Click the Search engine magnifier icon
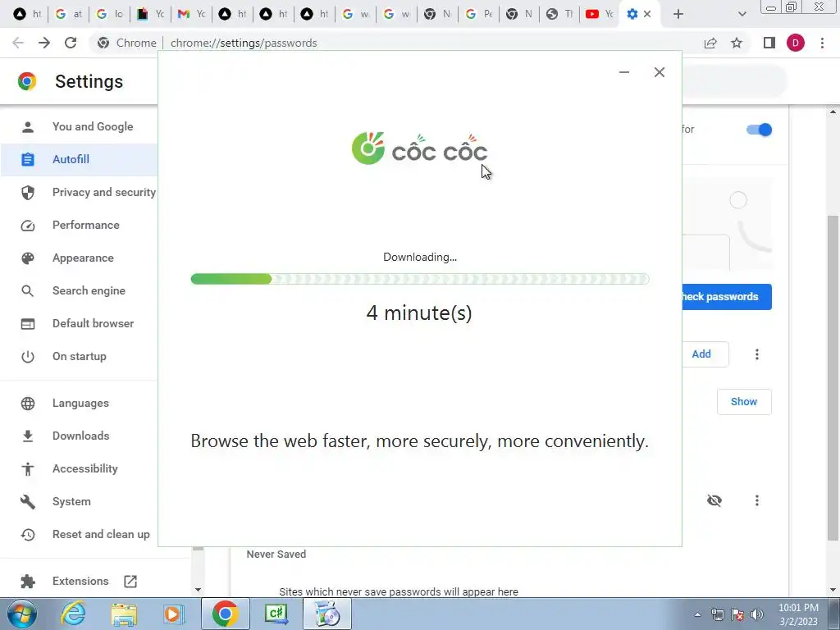Screen dimensions: 840x630 click(28, 291)
